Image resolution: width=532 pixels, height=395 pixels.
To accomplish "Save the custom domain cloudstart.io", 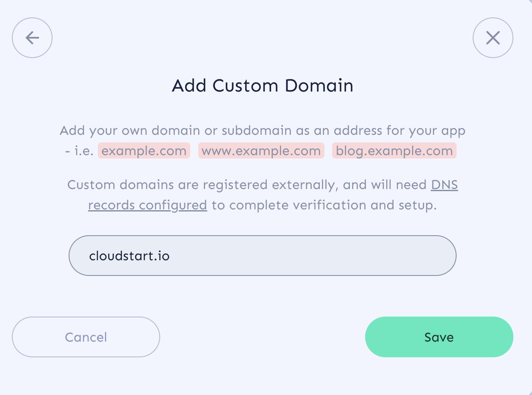I will (439, 337).
